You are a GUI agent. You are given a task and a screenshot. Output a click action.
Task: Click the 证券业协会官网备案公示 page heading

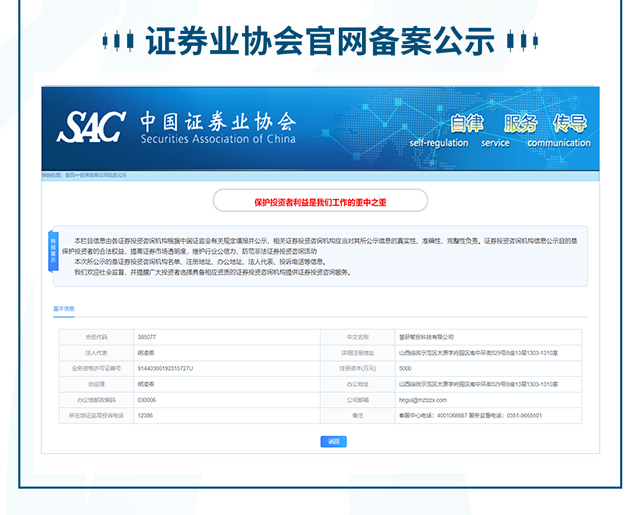coord(320,41)
